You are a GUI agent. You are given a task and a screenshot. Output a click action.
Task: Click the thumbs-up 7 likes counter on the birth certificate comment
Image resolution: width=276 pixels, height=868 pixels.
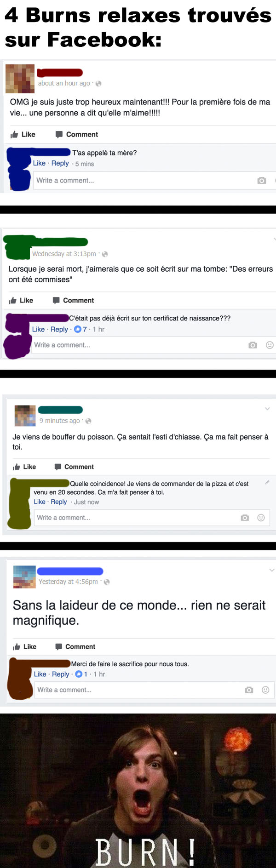[80, 329]
